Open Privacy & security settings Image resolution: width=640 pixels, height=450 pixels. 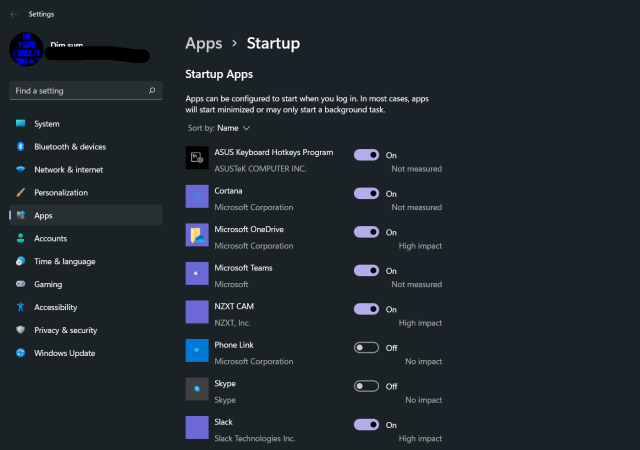[86, 330]
